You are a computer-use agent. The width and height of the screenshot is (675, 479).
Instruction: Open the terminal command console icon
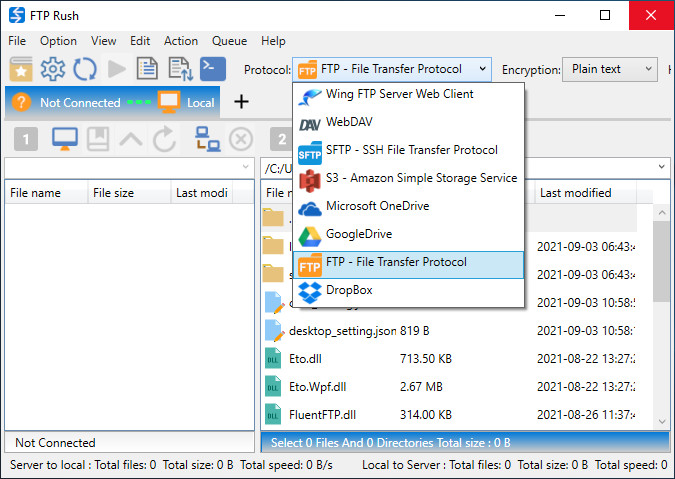(212, 69)
